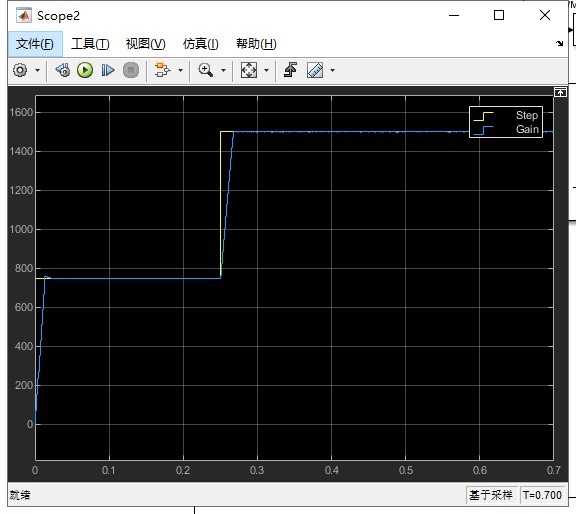
Task: Expand the zoom options dropdown arrow
Action: tap(223, 70)
